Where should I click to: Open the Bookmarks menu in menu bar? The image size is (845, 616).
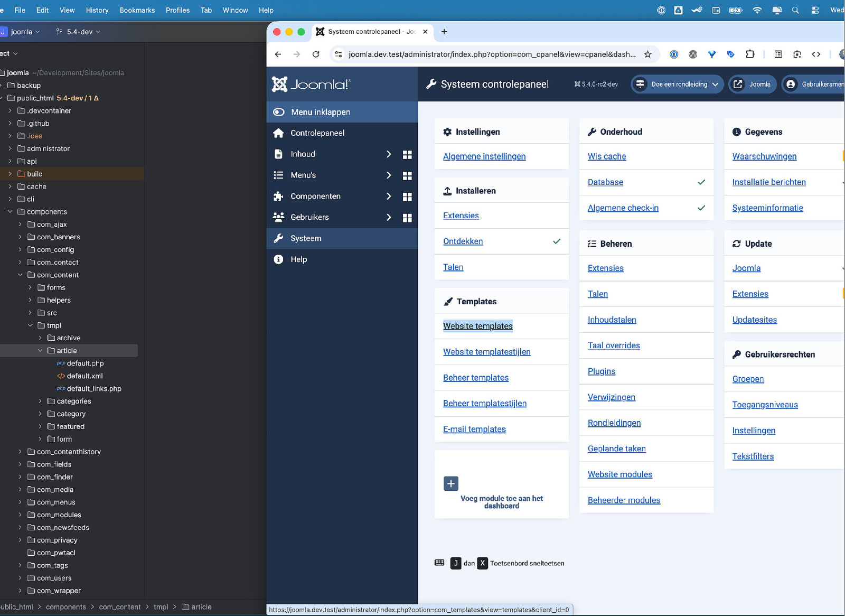137,10
